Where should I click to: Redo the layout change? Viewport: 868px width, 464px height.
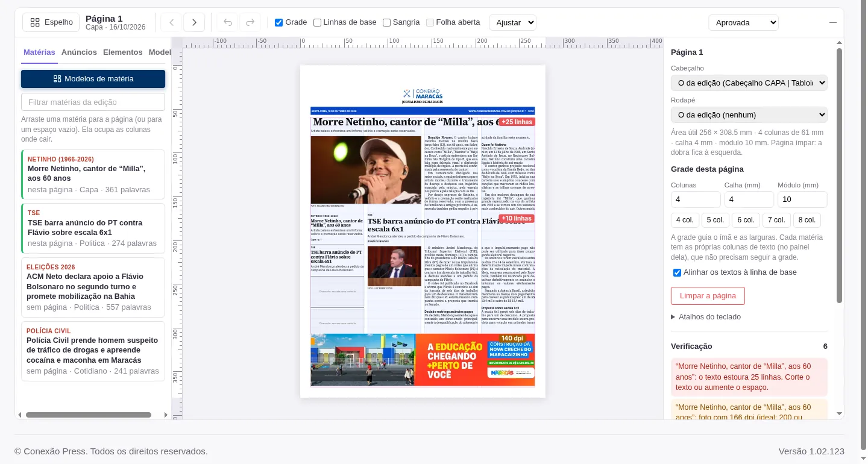[250, 22]
